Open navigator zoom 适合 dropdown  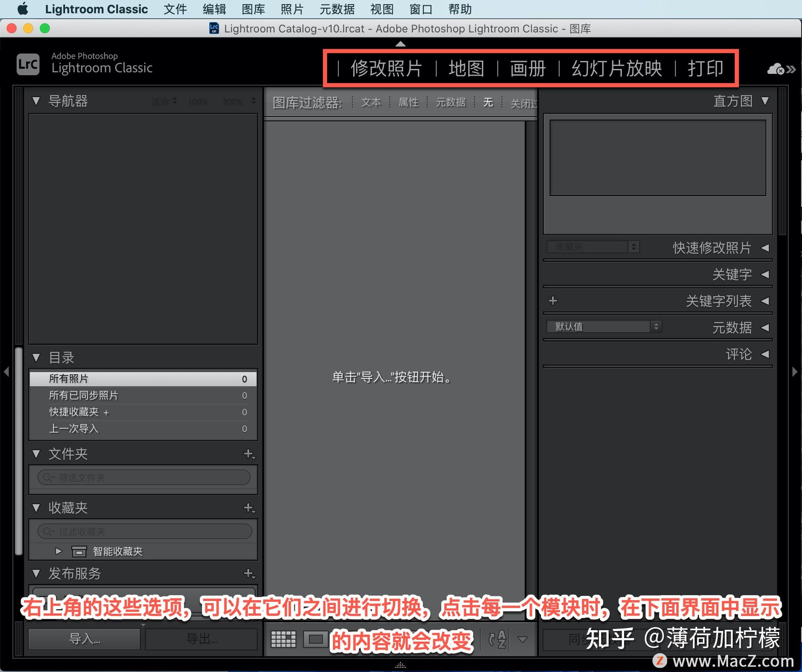[x=164, y=101]
